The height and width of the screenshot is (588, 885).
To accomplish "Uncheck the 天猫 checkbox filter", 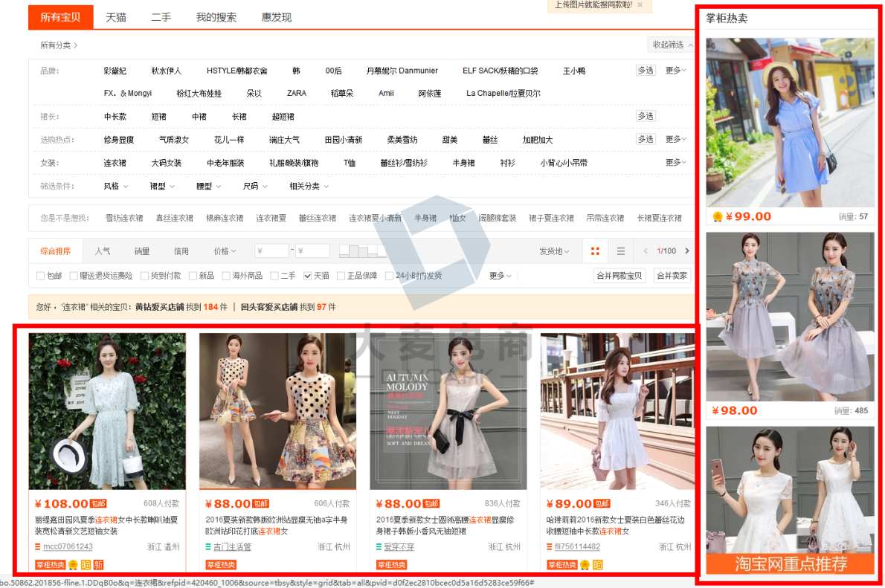I will [308, 276].
